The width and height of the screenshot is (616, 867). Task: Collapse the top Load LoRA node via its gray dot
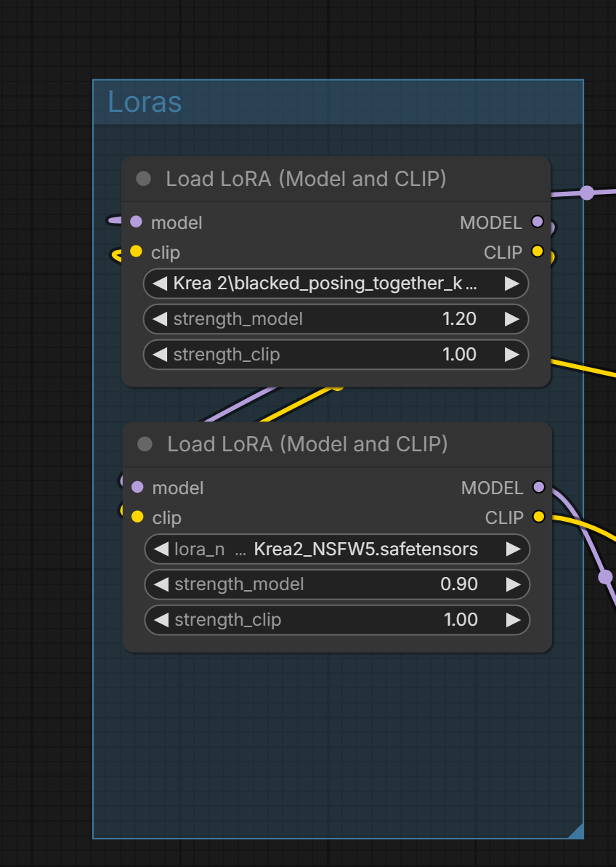coord(144,179)
